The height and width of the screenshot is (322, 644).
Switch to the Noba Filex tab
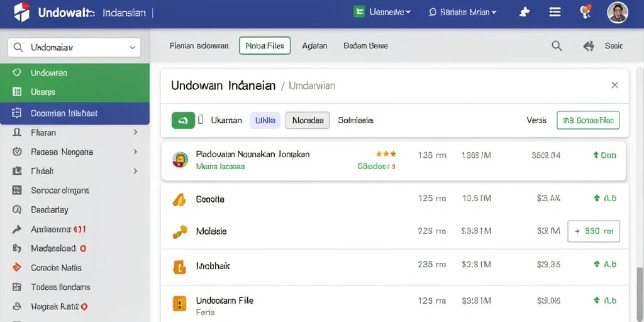265,45
